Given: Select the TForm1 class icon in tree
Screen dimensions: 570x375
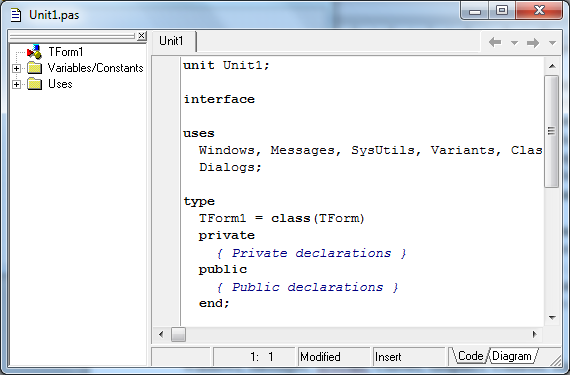Looking at the screenshot, I should click(34, 52).
